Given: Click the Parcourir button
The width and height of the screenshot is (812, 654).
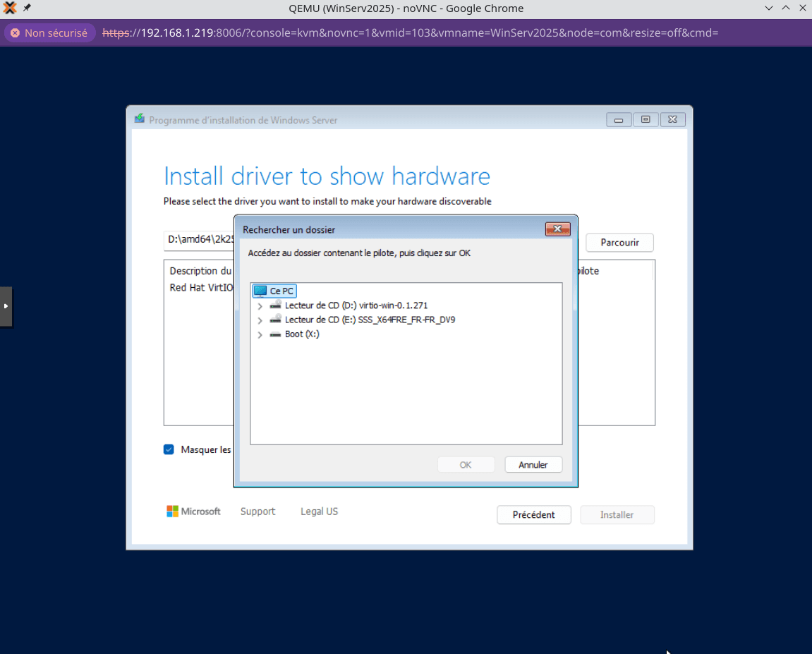Looking at the screenshot, I should click(619, 243).
